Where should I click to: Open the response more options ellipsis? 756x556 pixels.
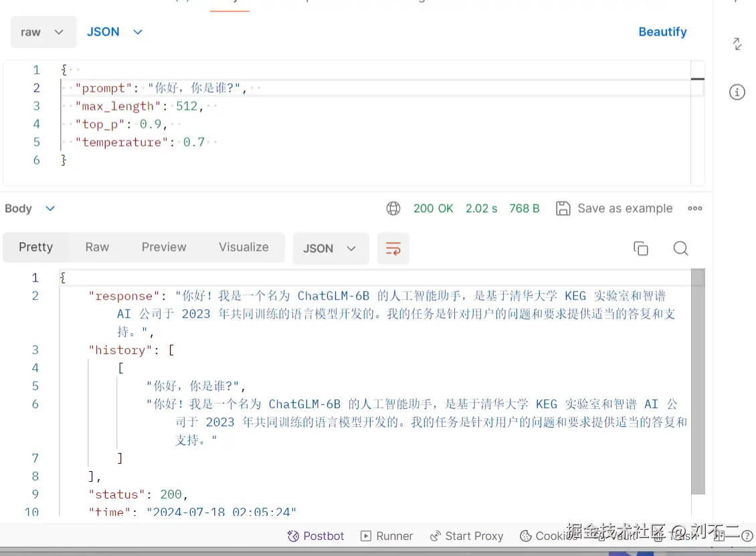694,208
